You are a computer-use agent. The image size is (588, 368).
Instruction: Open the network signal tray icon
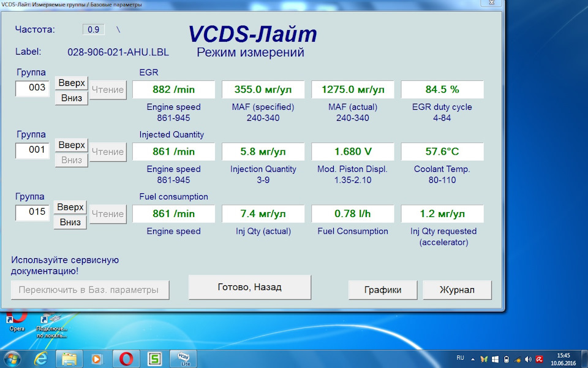pyautogui.click(x=517, y=359)
